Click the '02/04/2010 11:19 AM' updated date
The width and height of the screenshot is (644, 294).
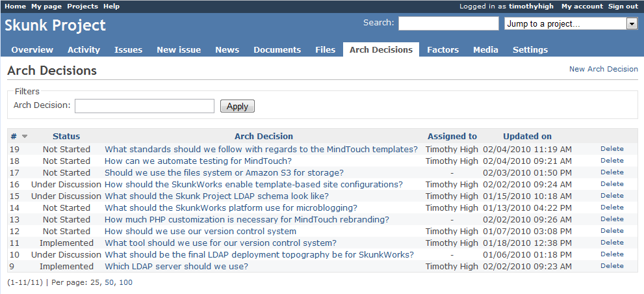coord(527,149)
